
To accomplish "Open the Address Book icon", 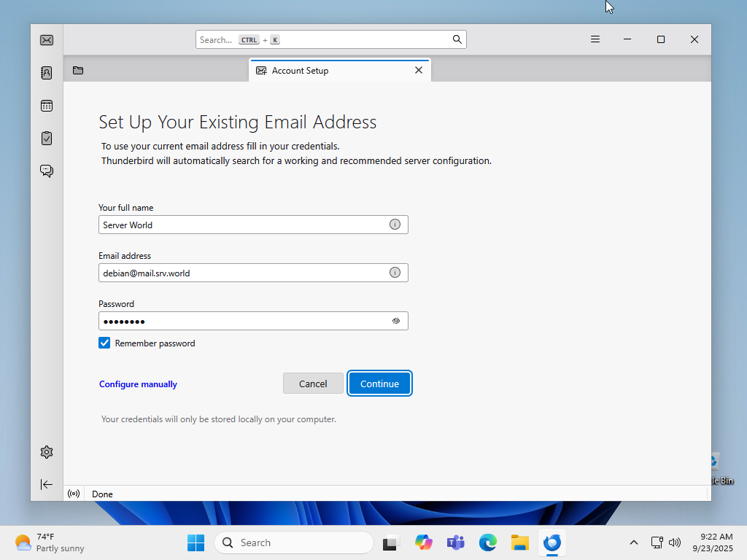I will (47, 73).
